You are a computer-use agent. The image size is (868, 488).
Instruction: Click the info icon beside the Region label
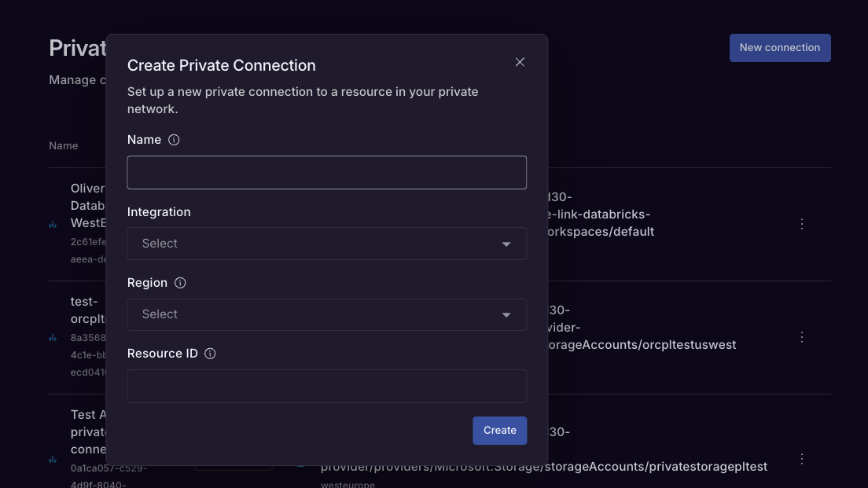click(179, 282)
